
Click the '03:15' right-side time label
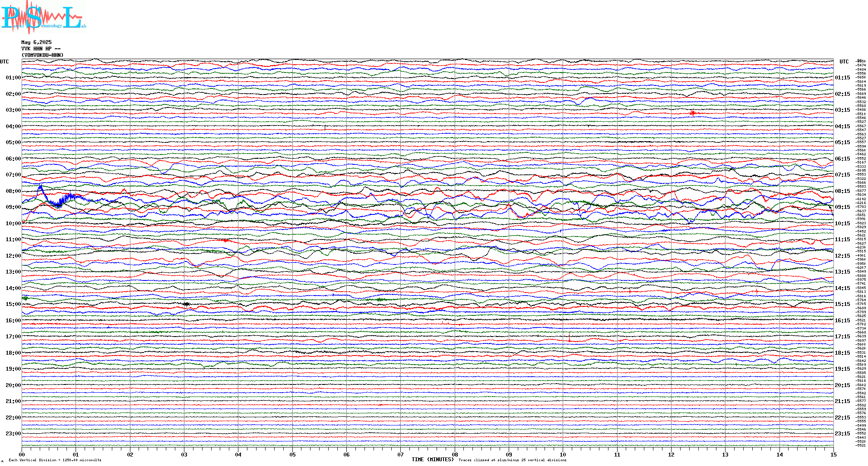pos(843,110)
